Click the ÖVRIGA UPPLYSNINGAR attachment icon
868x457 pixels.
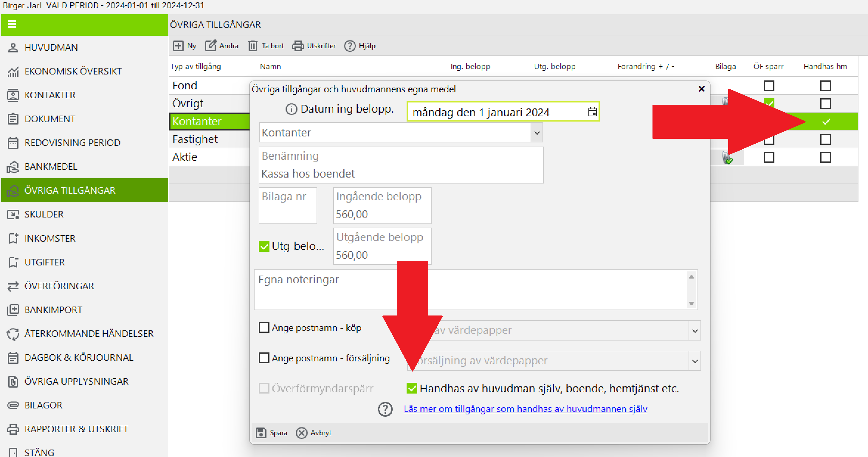(x=13, y=382)
